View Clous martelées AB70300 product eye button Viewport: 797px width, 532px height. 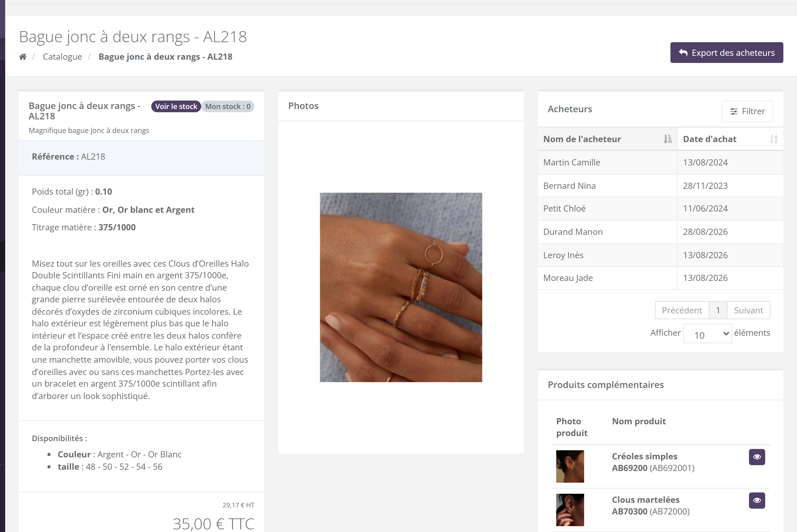(x=757, y=500)
